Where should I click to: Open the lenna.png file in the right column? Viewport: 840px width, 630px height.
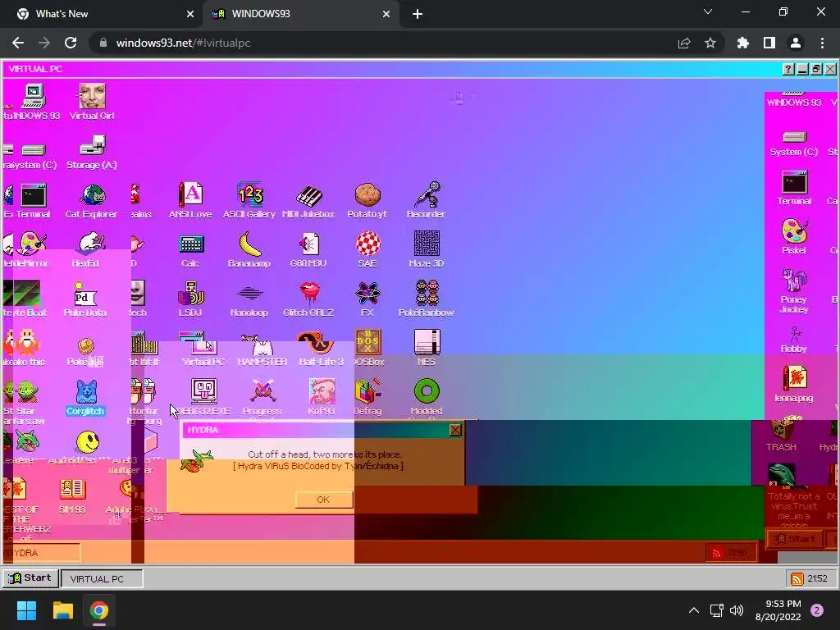[x=794, y=384]
